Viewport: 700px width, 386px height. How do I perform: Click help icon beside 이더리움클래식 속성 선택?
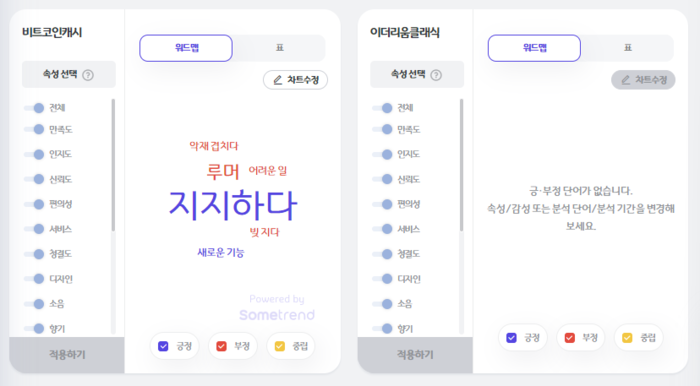(436, 75)
